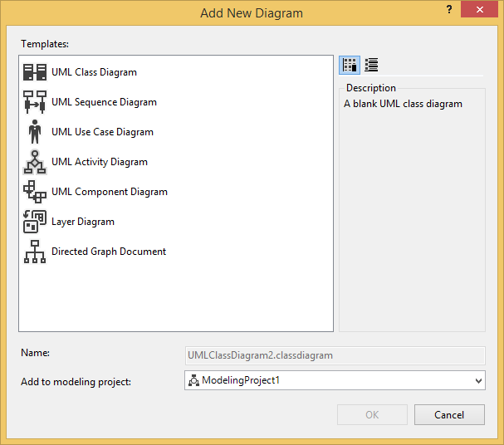Click the UML Component Diagram icon
This screenshot has height=445, width=504.
[35, 192]
